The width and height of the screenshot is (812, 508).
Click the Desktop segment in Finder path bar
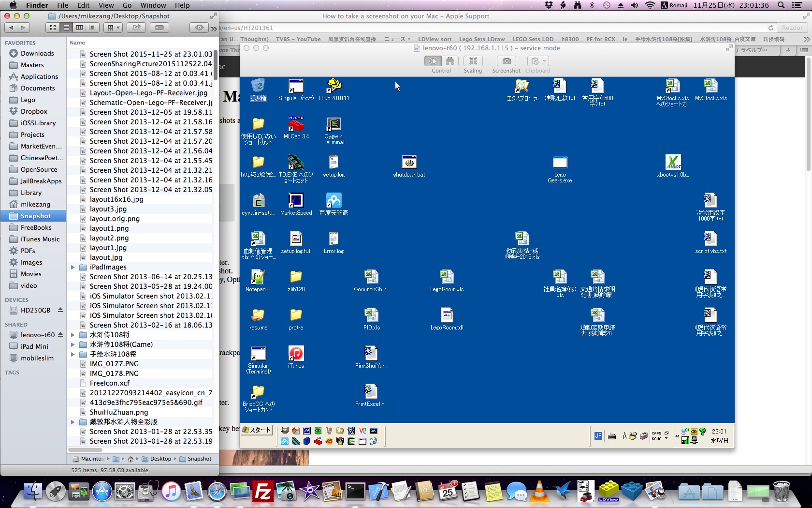pyautogui.click(x=157, y=459)
